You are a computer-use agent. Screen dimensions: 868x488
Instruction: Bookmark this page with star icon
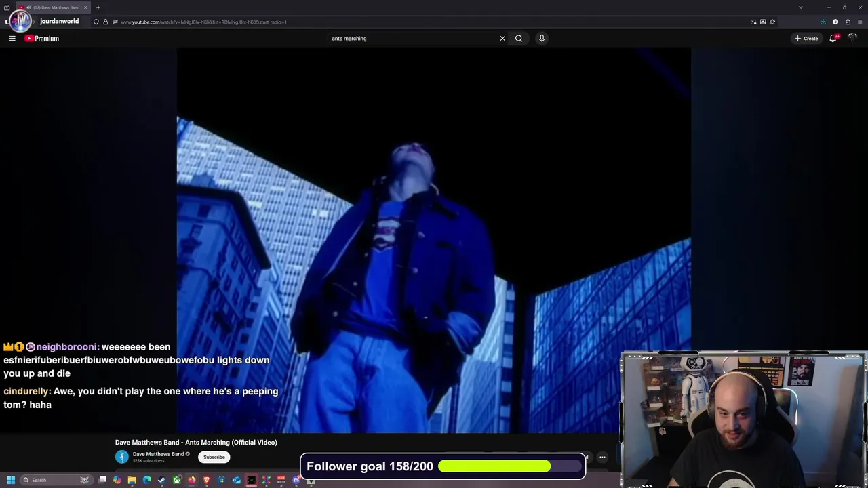tap(772, 22)
